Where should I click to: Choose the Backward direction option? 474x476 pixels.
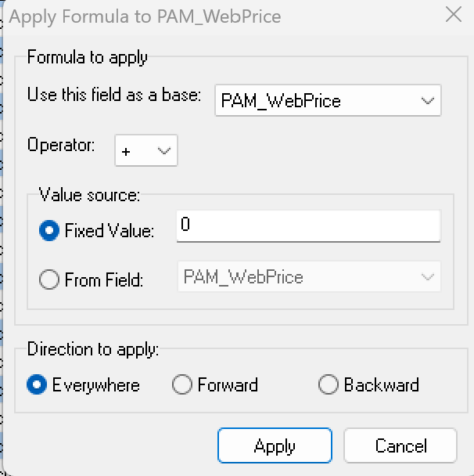click(329, 385)
